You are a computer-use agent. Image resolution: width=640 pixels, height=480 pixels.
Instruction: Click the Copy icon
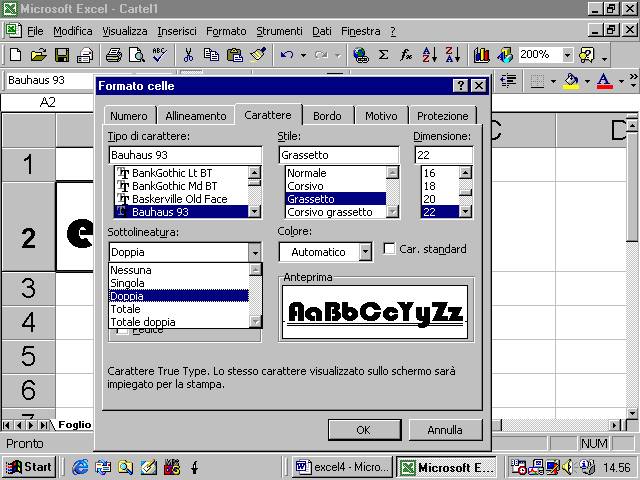211,55
